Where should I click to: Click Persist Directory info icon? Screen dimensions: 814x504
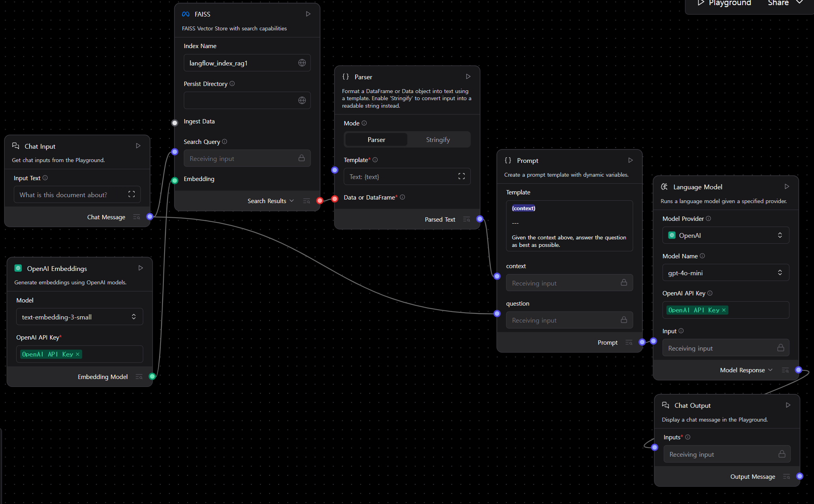tap(232, 84)
